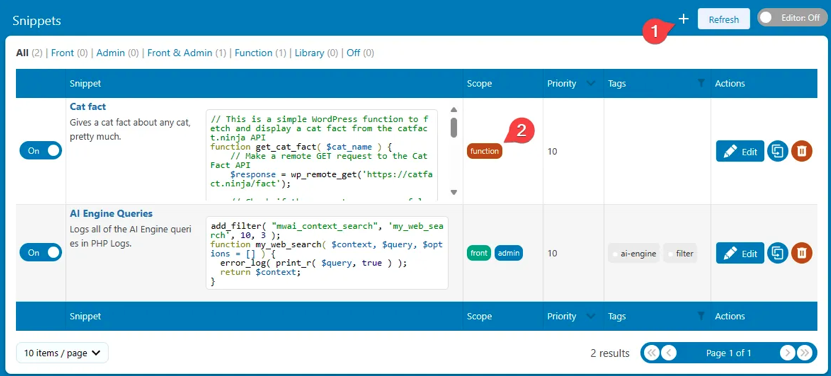This screenshot has height=376, width=831.
Task: Click the "Page 1 of 1" label
Action: pyautogui.click(x=729, y=353)
